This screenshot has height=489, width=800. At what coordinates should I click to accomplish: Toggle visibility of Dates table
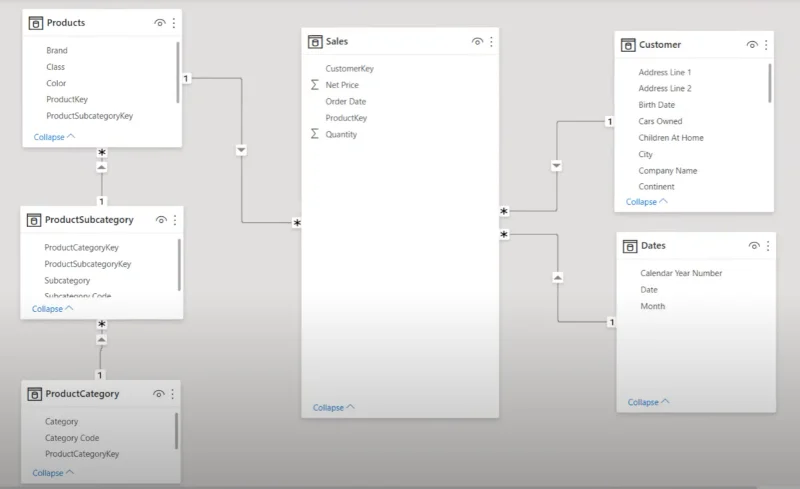[754, 246]
